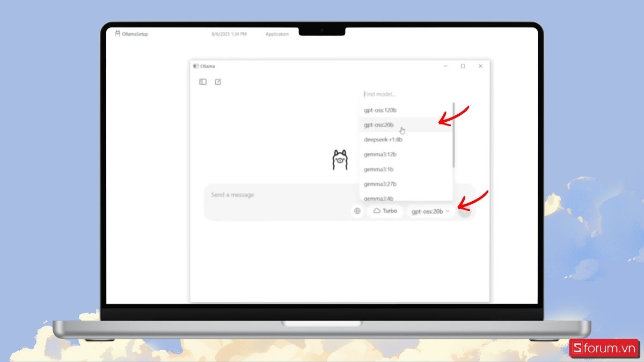Minimize the Ollama window

(445, 66)
